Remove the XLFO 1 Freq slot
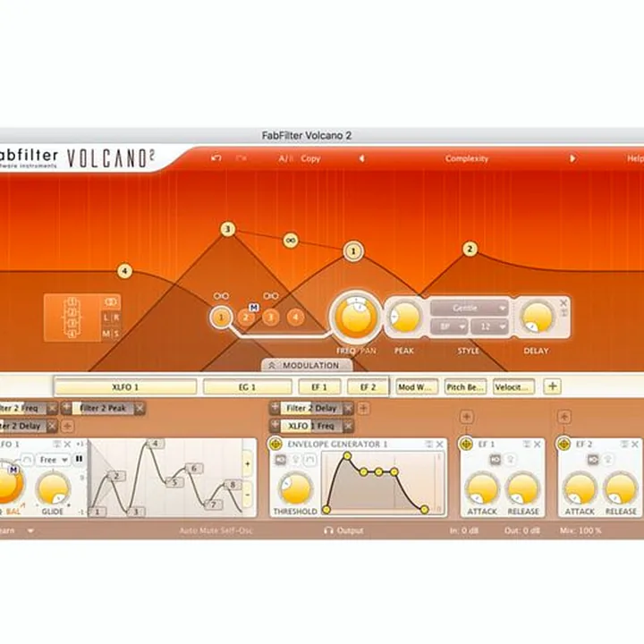The height and width of the screenshot is (644, 644). (348, 426)
